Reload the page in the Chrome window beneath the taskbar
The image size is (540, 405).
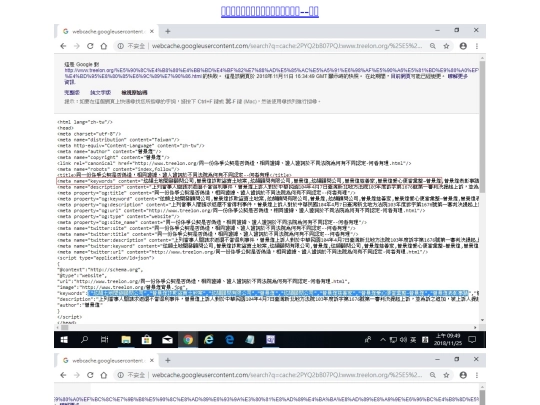click(90, 375)
